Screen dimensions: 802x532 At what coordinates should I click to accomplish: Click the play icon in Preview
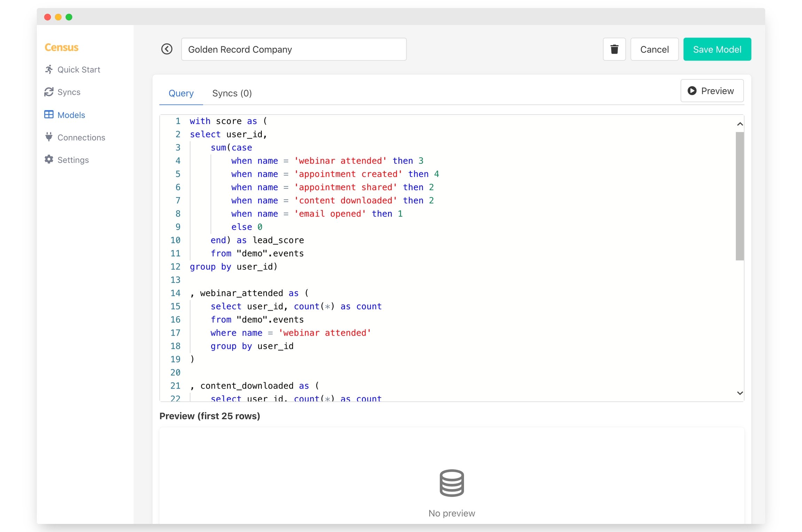pyautogui.click(x=692, y=91)
